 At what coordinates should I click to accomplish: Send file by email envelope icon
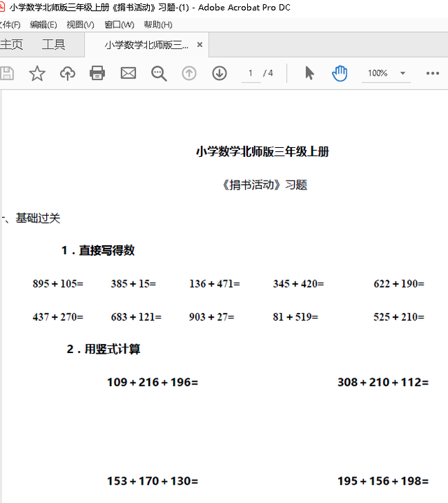128,73
